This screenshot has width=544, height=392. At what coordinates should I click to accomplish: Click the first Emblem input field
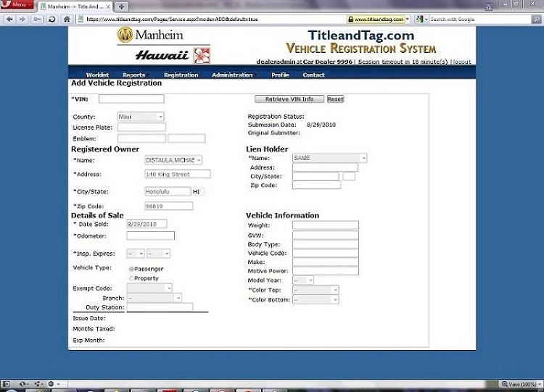(x=141, y=138)
